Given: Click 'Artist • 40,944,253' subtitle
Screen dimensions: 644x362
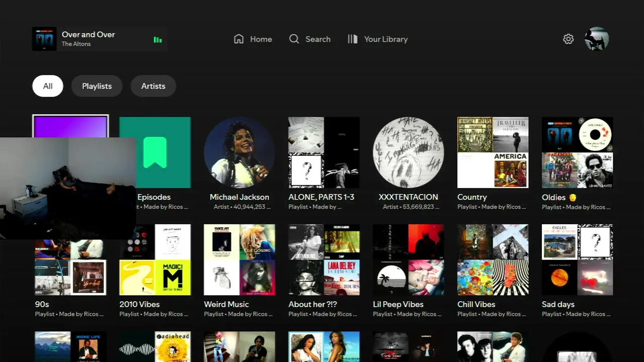Looking at the screenshot, I should coord(243,207).
